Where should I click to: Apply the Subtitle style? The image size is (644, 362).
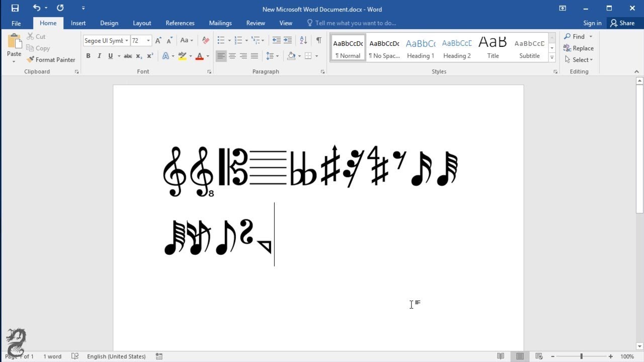(529, 48)
